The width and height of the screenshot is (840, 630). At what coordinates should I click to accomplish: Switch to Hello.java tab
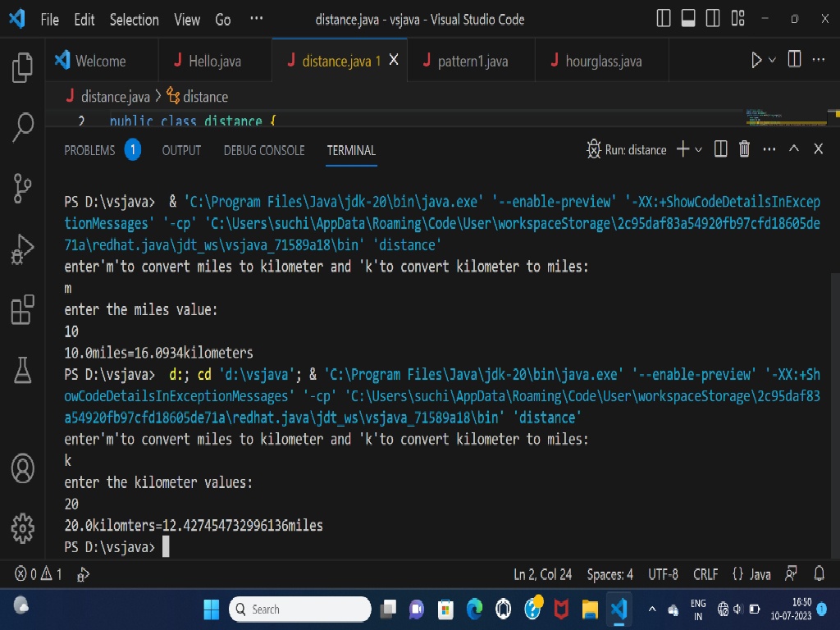pos(215,61)
